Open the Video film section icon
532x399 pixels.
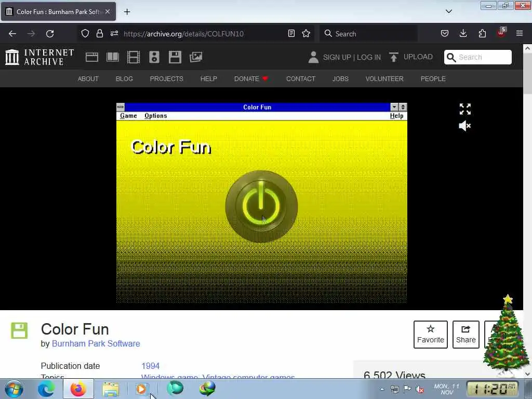[134, 57]
